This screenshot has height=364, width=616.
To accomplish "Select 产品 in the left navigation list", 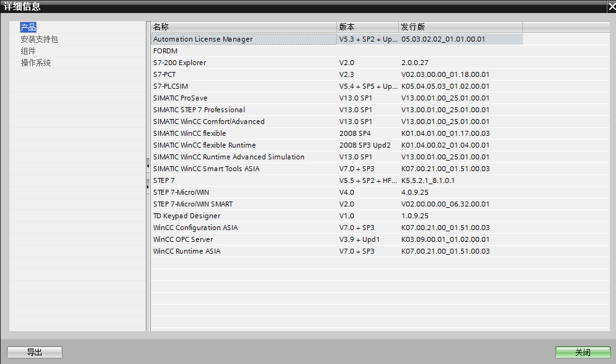I will (29, 27).
